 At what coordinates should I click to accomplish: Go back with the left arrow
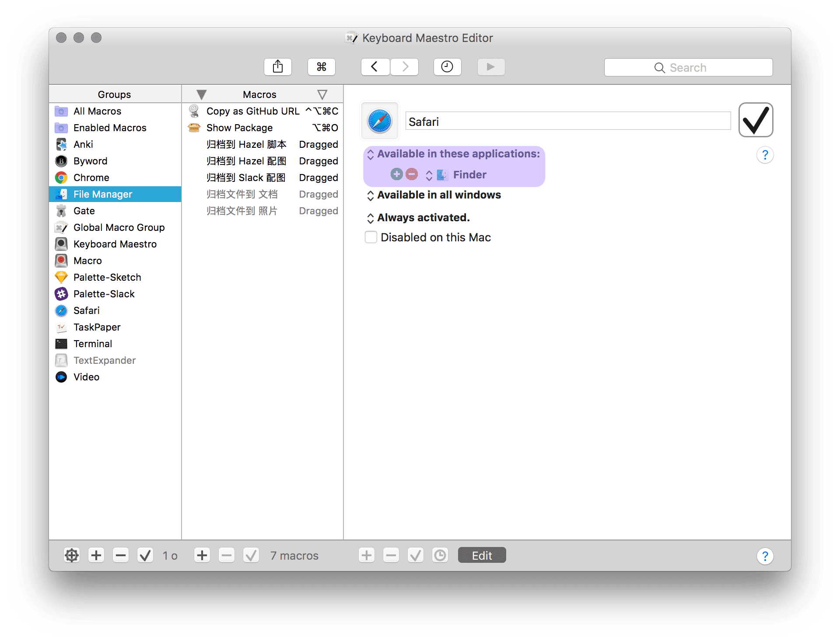tap(375, 67)
